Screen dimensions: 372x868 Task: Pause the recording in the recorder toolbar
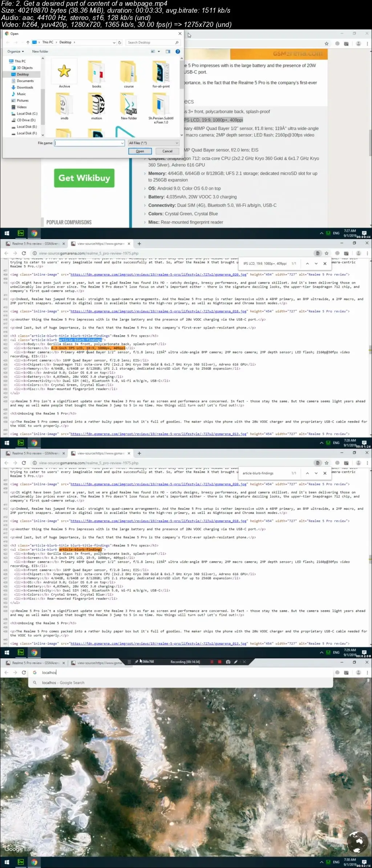[211, 662]
